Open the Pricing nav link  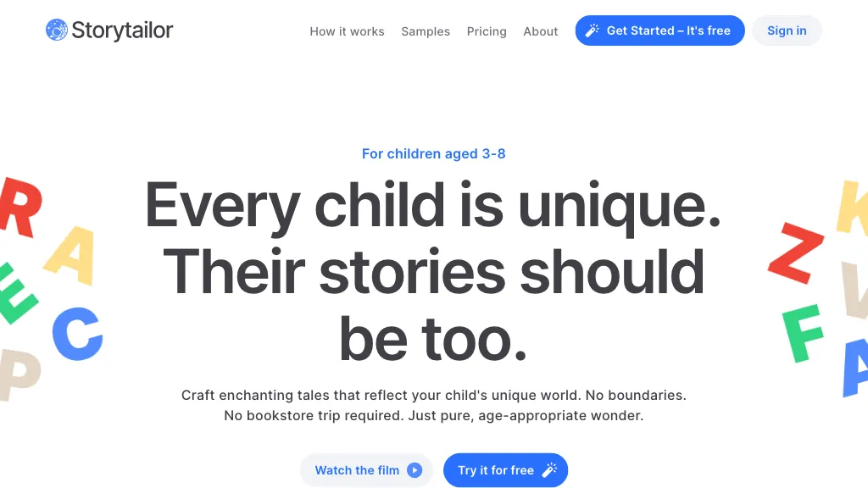pyautogui.click(x=487, y=31)
